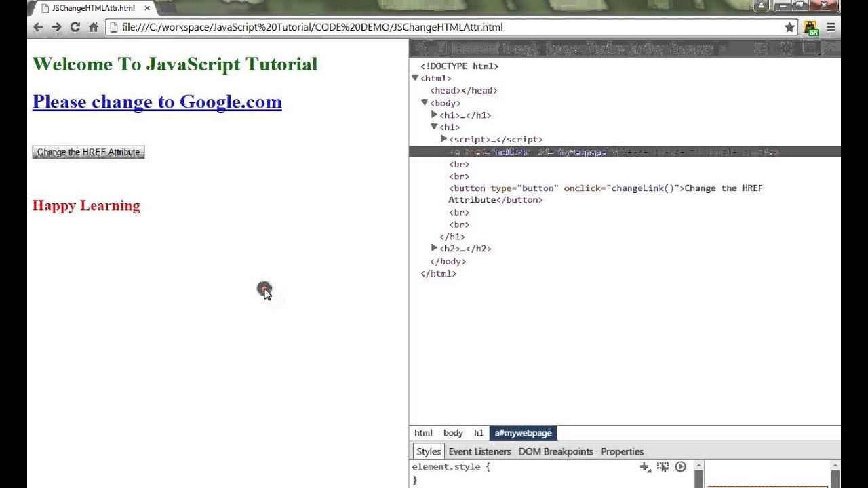The height and width of the screenshot is (488, 868).
Task: Expand the <h2>…</h2> node
Action: (x=435, y=248)
